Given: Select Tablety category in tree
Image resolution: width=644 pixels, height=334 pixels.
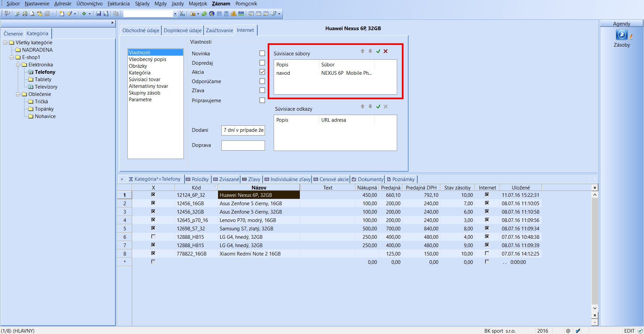Looking at the screenshot, I should coord(43,79).
